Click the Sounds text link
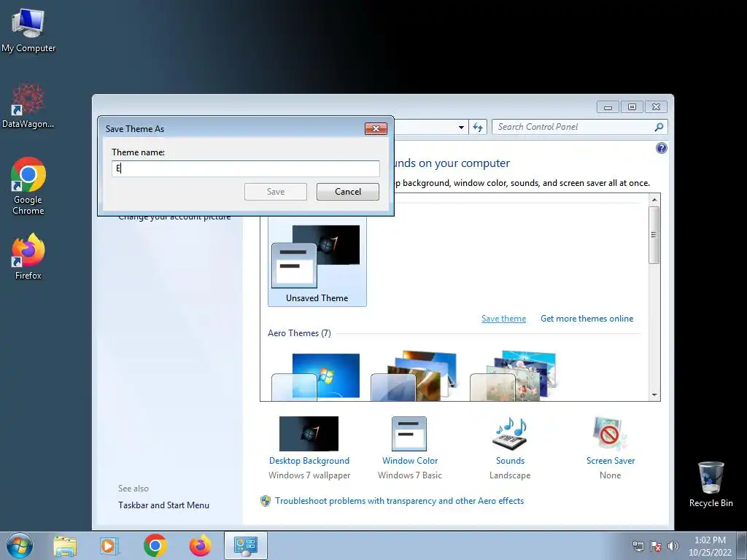Screen dimensions: 747x560 (x=510, y=461)
